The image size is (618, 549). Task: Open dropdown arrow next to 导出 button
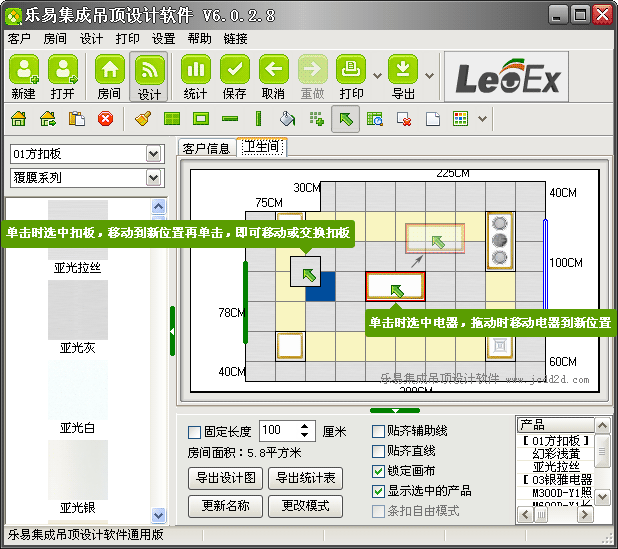(429, 74)
